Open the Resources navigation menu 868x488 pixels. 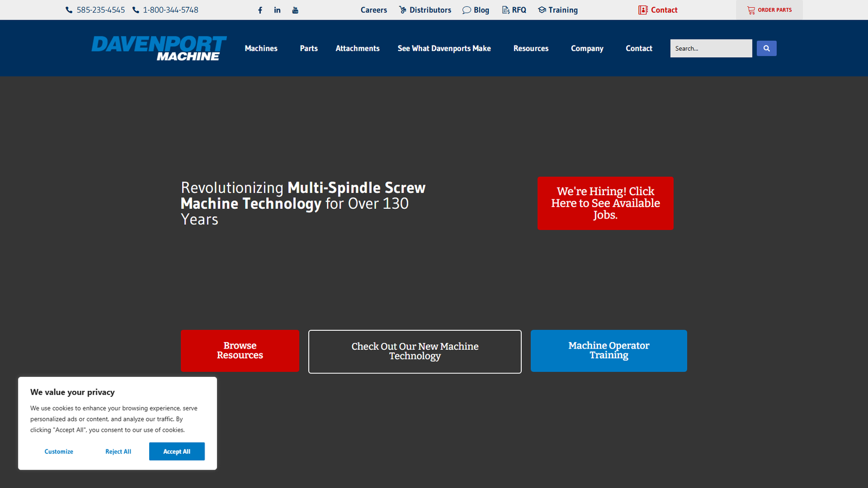point(531,48)
